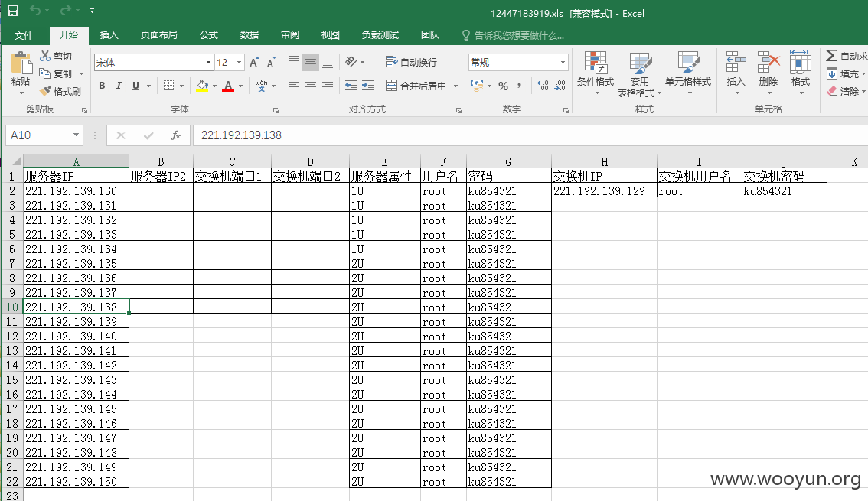Set middle vertical alignment
868x501 pixels.
point(311,62)
